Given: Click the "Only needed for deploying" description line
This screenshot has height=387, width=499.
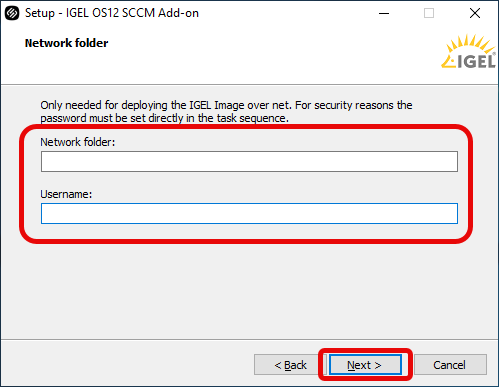Looking at the screenshot, I should click(226, 105).
